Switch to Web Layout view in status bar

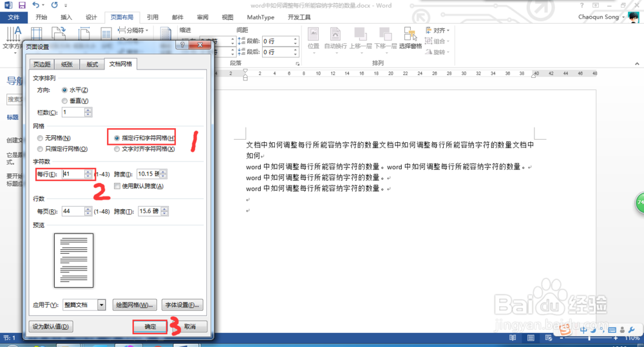pos(549,338)
